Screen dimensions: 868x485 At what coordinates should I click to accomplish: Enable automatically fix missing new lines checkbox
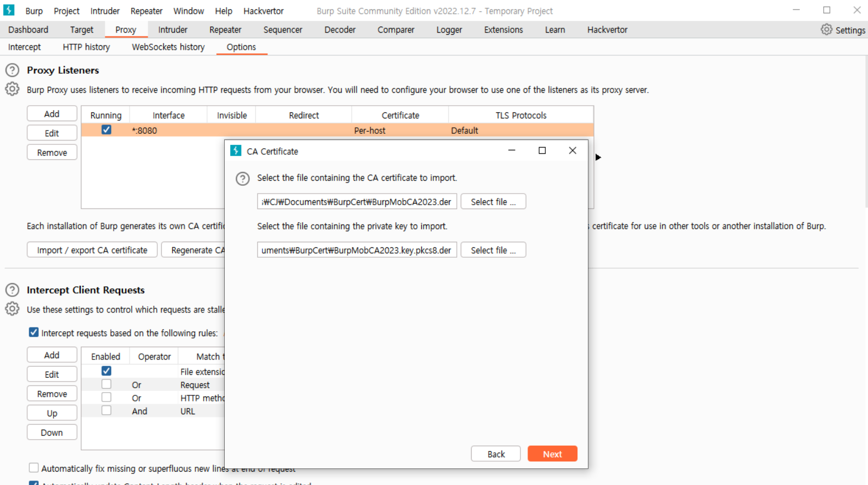[x=34, y=468]
